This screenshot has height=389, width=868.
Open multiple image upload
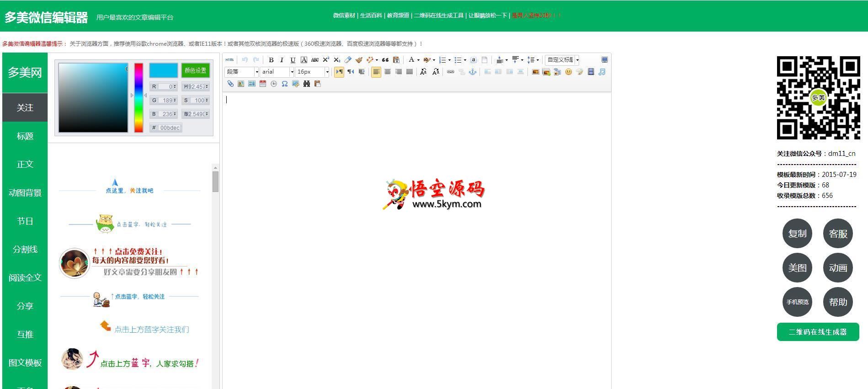point(546,72)
